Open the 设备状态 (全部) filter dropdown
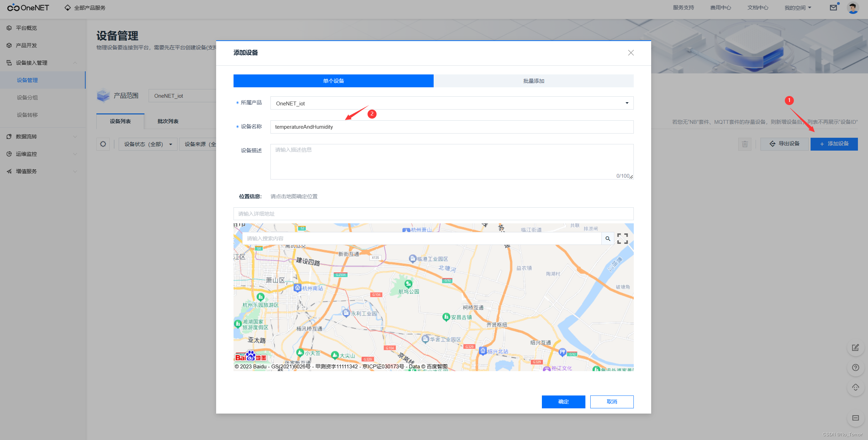This screenshot has width=868, height=440. [148, 144]
